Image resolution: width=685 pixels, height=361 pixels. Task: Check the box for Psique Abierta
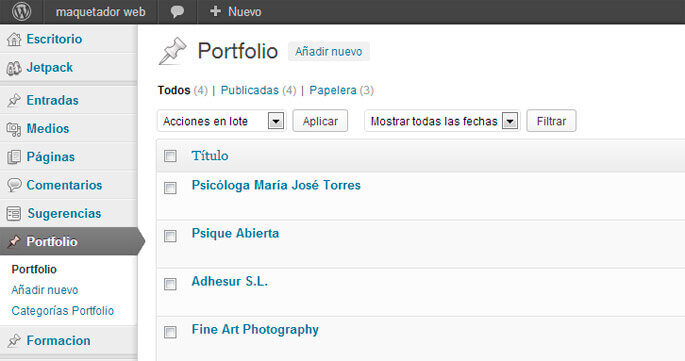pyautogui.click(x=170, y=236)
